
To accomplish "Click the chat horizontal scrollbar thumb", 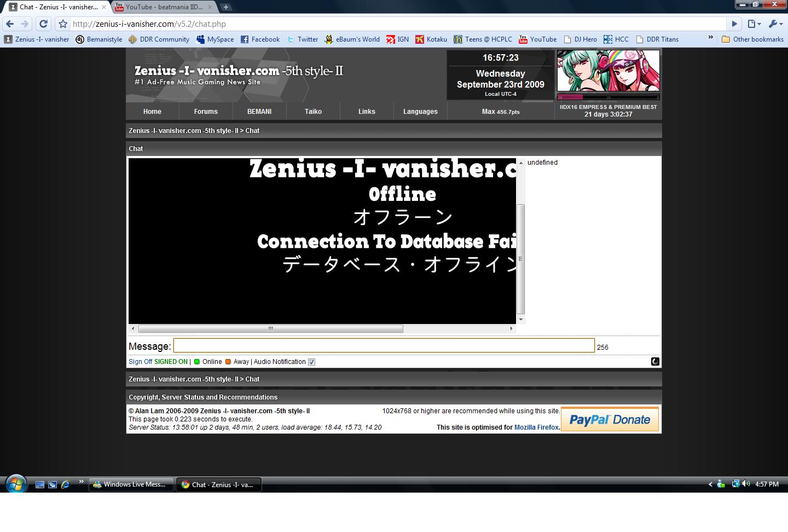I will pos(271,328).
